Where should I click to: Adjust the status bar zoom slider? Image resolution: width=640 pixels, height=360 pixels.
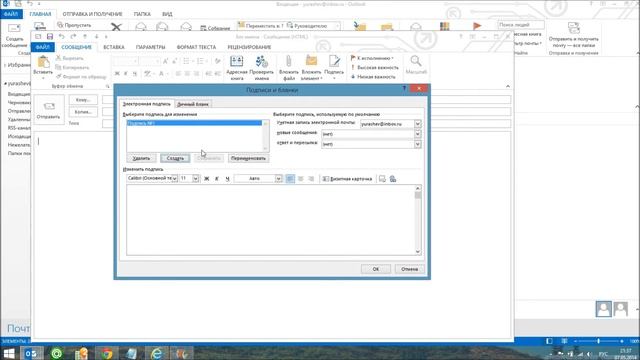(x=598, y=341)
